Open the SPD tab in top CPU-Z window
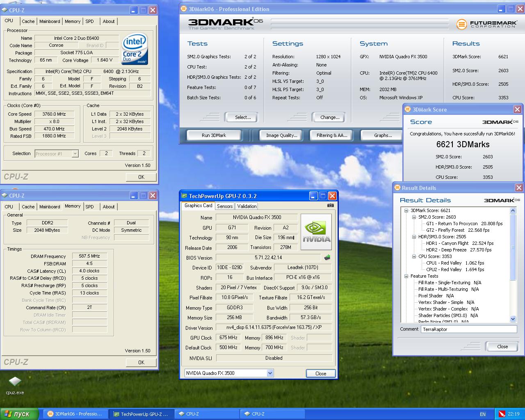The height and width of the screenshot is (420, 525). click(x=90, y=21)
